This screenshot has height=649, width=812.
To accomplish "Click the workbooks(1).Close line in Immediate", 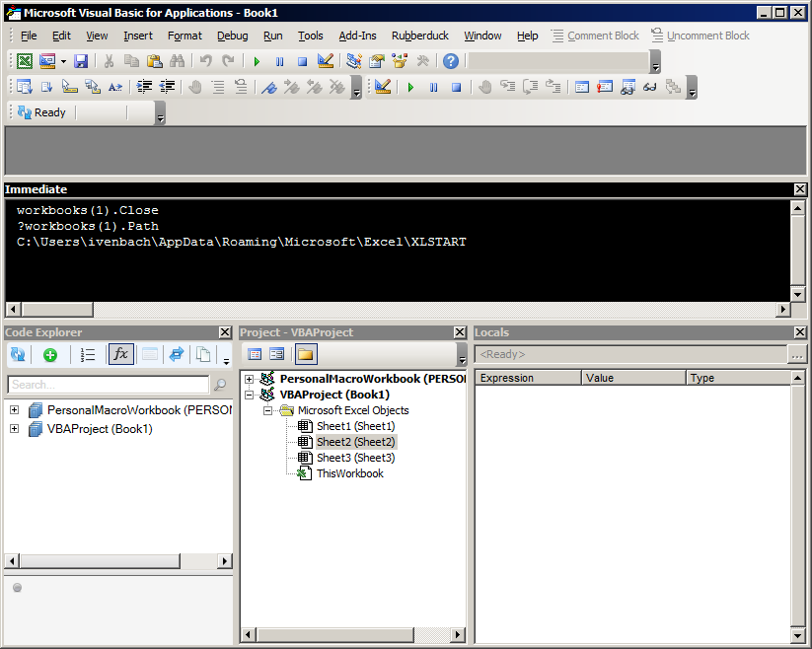I will pos(88,211).
